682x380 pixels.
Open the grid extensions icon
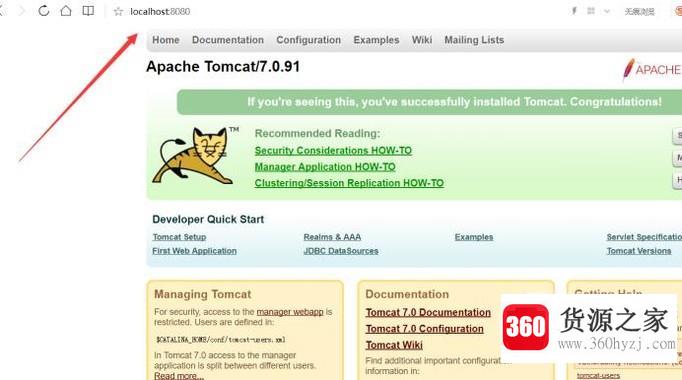(591, 11)
